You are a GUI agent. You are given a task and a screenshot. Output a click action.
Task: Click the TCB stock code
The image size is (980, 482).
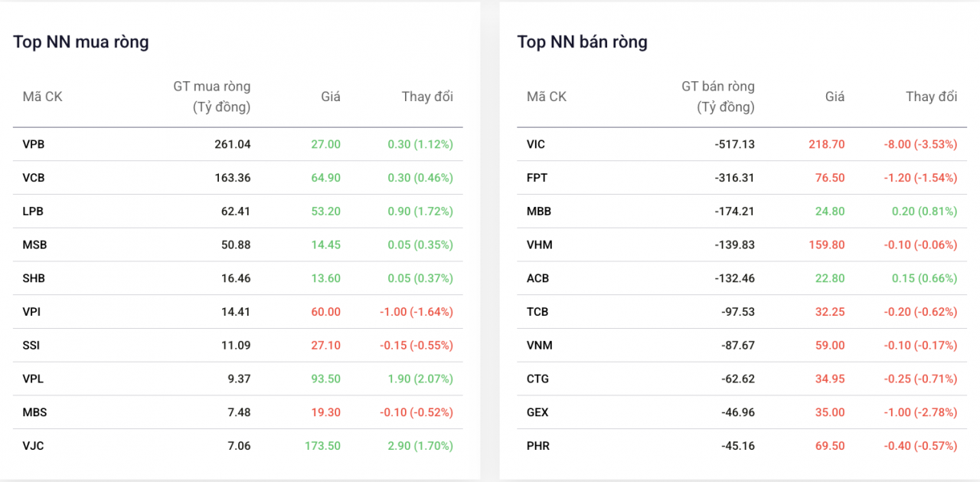click(537, 312)
